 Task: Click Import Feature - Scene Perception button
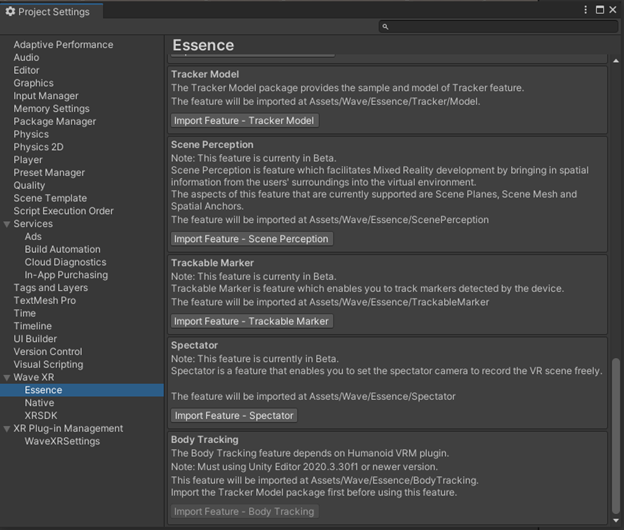[252, 239]
